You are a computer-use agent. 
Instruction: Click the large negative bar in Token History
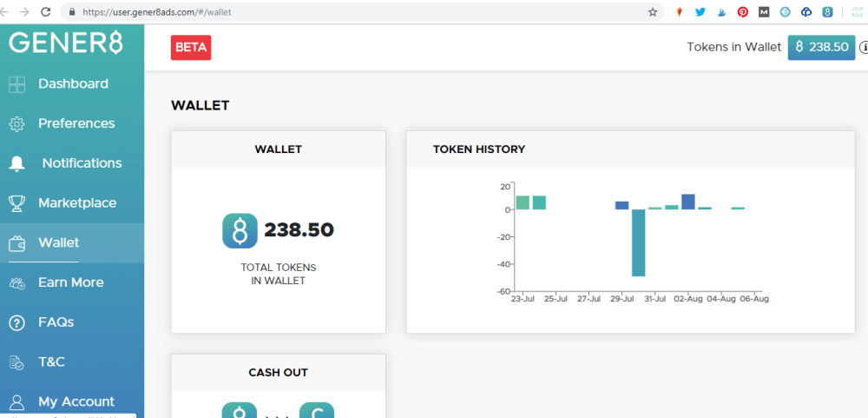(639, 242)
